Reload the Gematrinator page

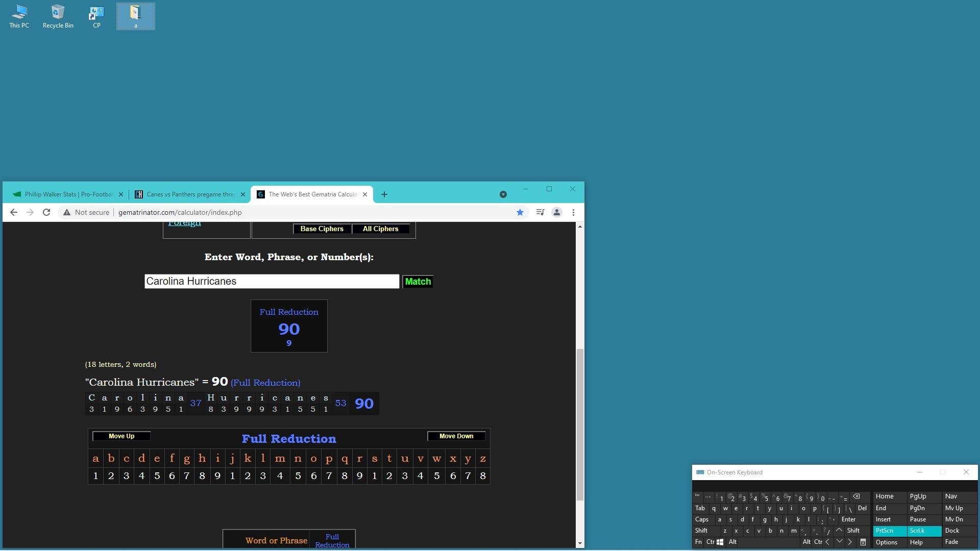coord(46,212)
